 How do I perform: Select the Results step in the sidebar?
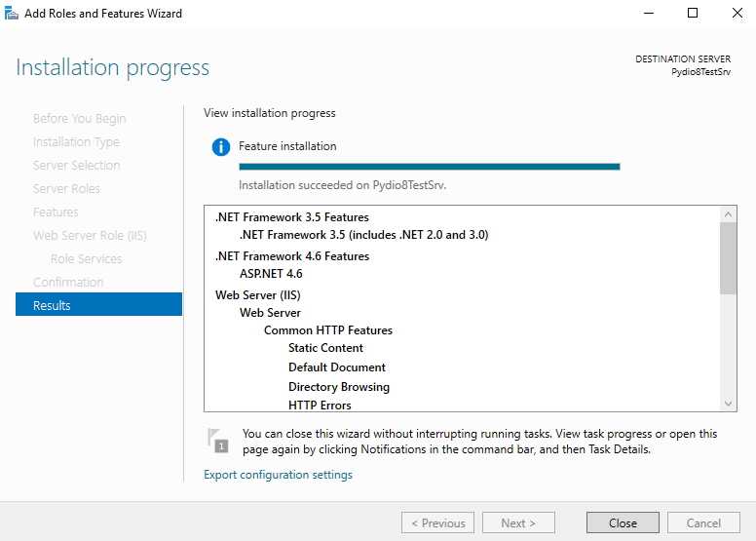point(98,304)
